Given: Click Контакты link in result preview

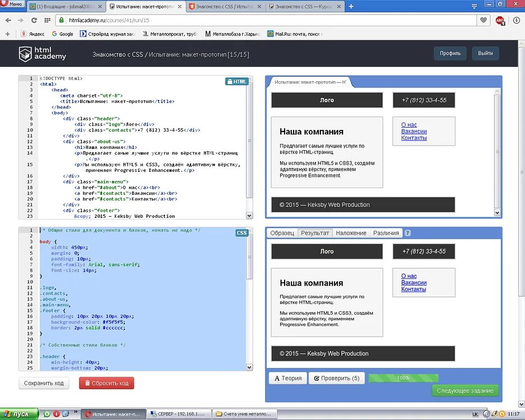Looking at the screenshot, I should [x=414, y=289].
